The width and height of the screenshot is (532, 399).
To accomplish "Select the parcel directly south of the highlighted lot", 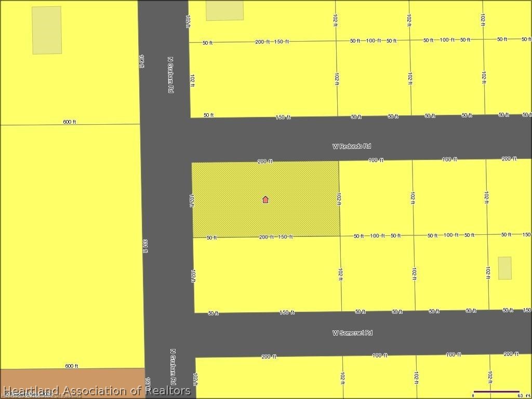I will tap(268, 274).
